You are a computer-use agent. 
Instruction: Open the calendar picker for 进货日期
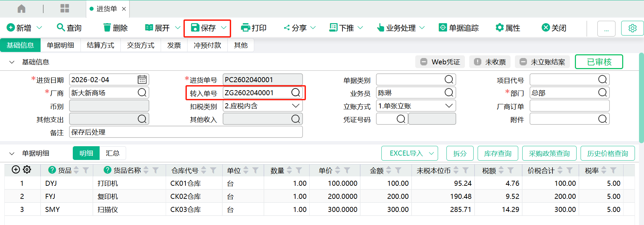(142, 80)
